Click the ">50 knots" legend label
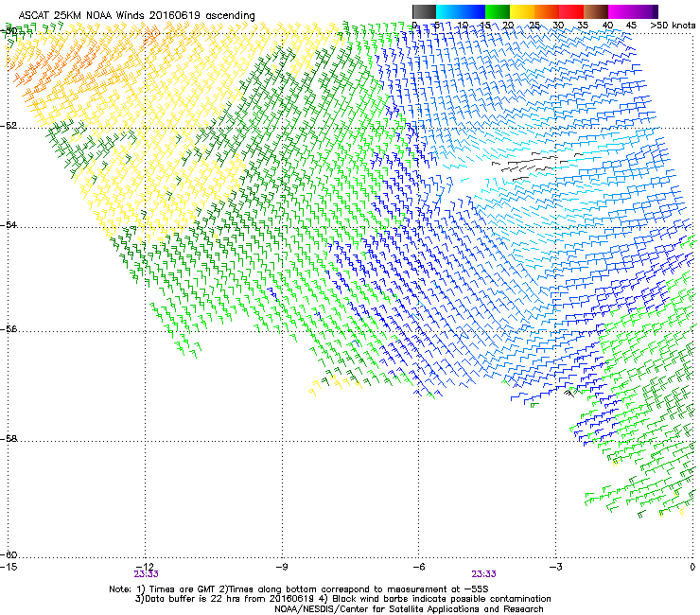Viewport: 700px width, 615px height. pos(673,26)
